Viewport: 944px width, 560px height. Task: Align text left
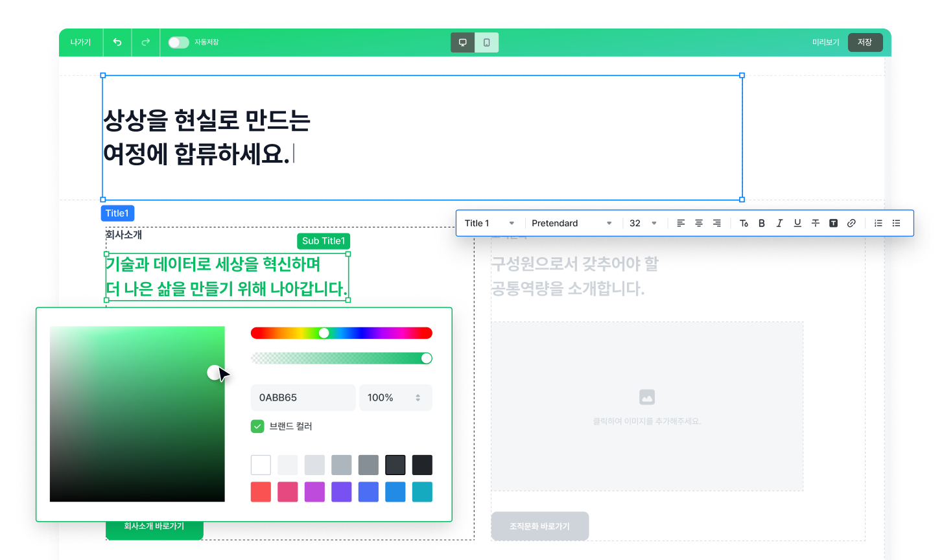681,223
